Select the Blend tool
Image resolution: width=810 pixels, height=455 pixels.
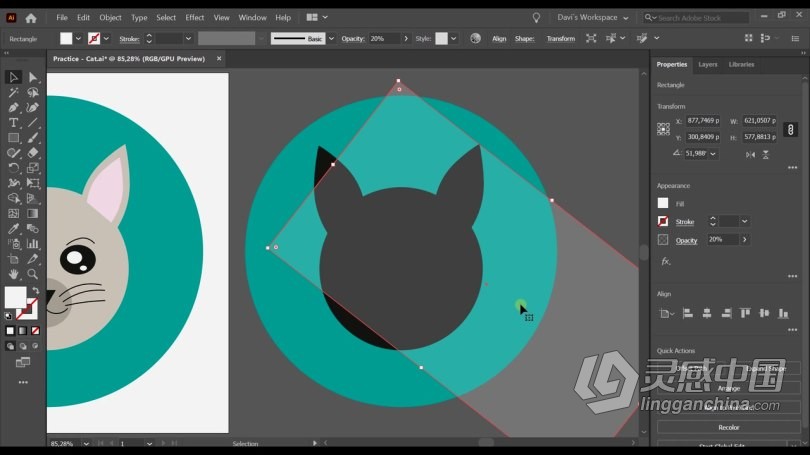pyautogui.click(x=33, y=228)
